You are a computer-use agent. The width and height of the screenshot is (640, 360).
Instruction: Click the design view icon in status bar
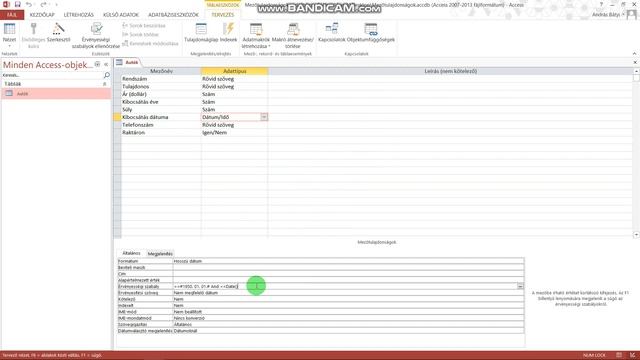[x=632, y=355]
